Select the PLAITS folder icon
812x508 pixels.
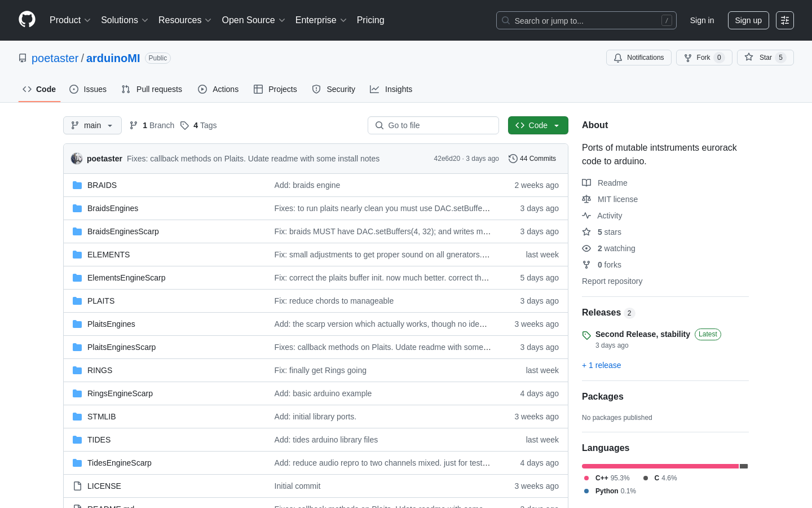coord(77,301)
